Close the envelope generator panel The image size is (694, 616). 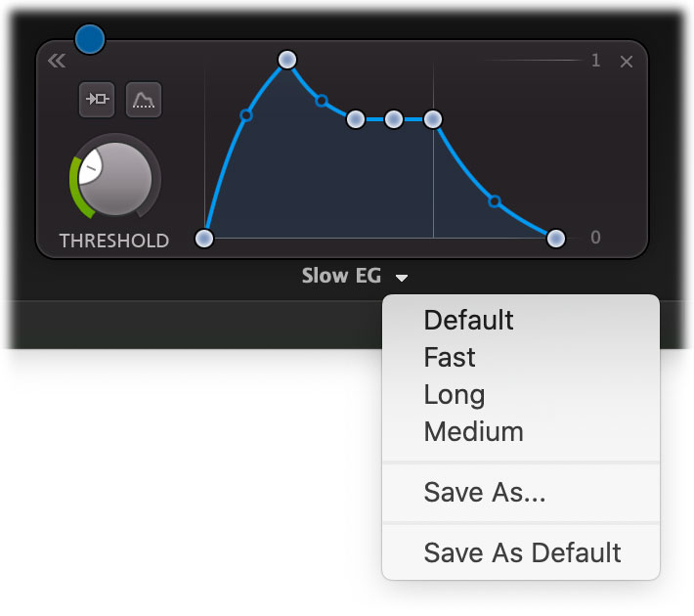point(626,62)
